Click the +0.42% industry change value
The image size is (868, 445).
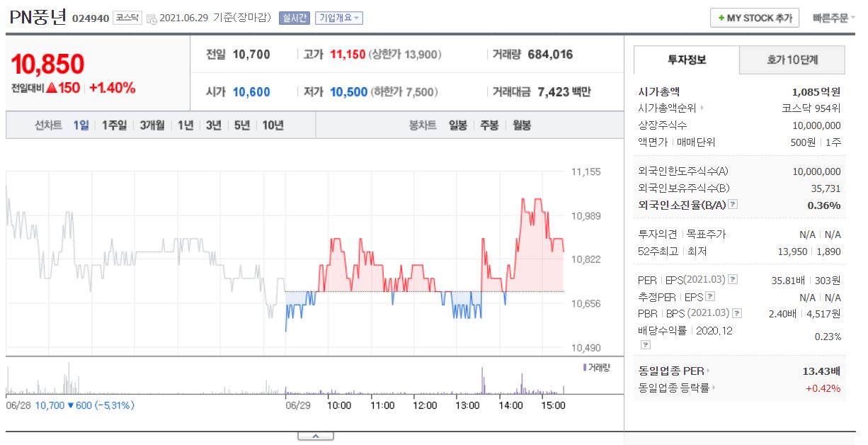(823, 388)
